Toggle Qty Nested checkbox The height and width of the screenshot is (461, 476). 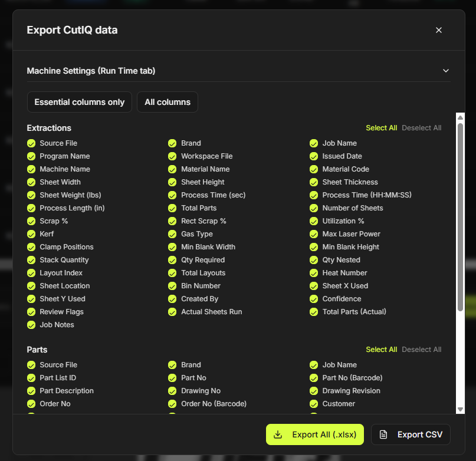click(x=314, y=260)
